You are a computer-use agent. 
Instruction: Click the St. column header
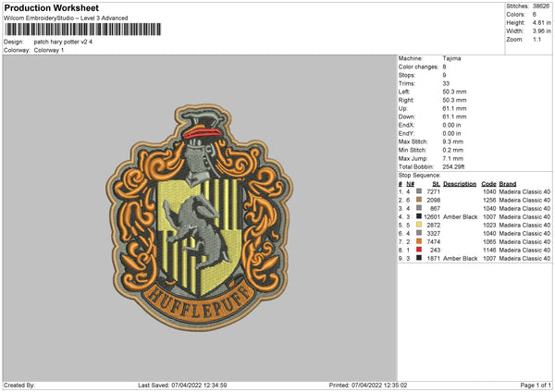click(436, 184)
